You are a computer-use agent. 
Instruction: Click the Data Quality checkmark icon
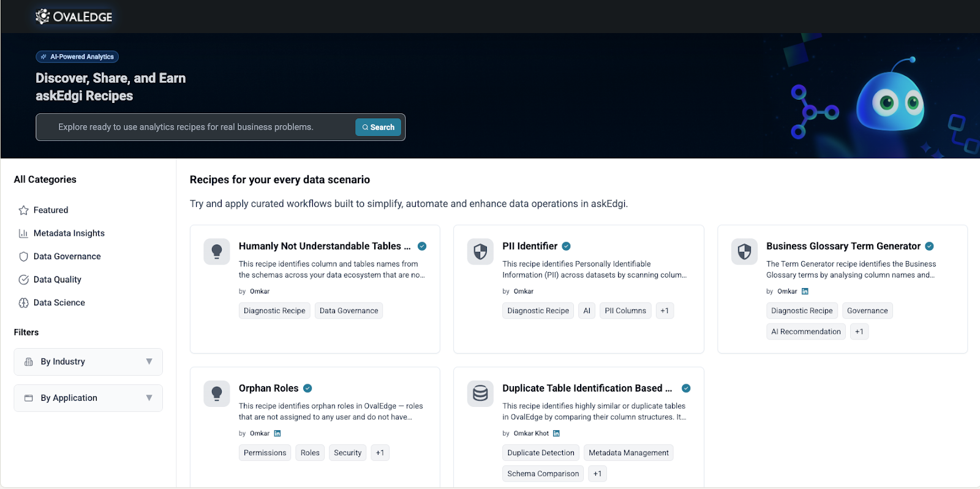pos(24,280)
